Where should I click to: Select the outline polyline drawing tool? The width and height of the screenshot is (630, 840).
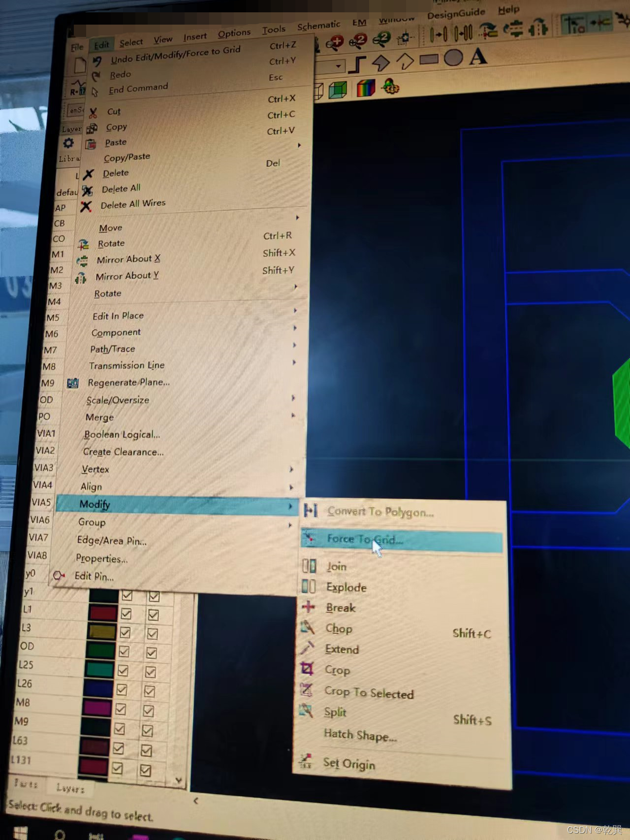click(405, 61)
